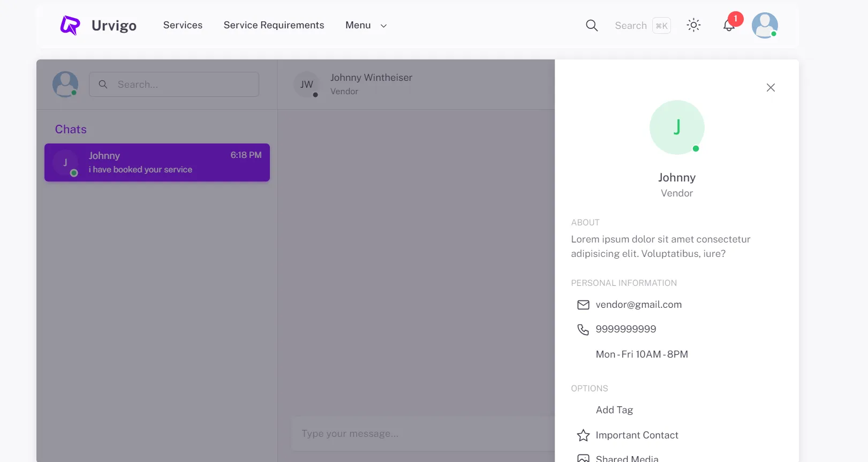Click the Urvigo logo icon
868x462 pixels.
[x=70, y=25]
